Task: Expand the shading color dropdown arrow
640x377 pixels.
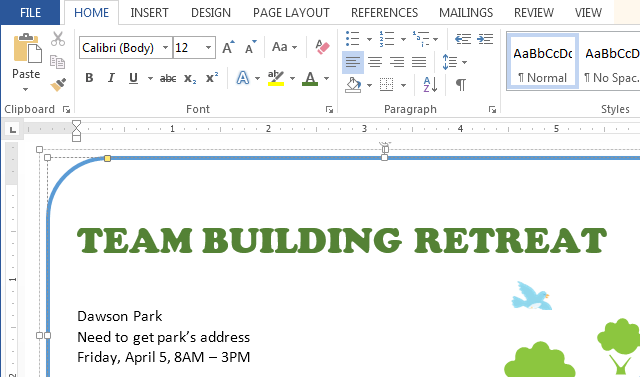Action: 369,85
